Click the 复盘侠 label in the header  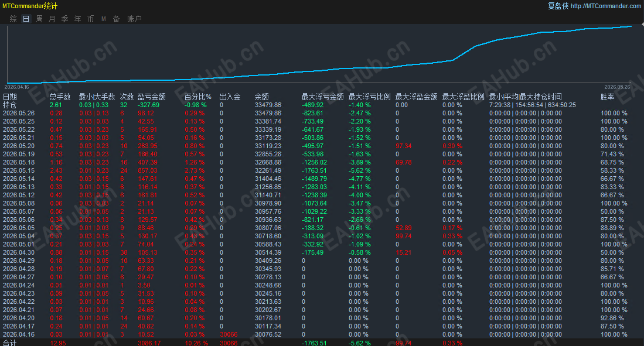558,6
